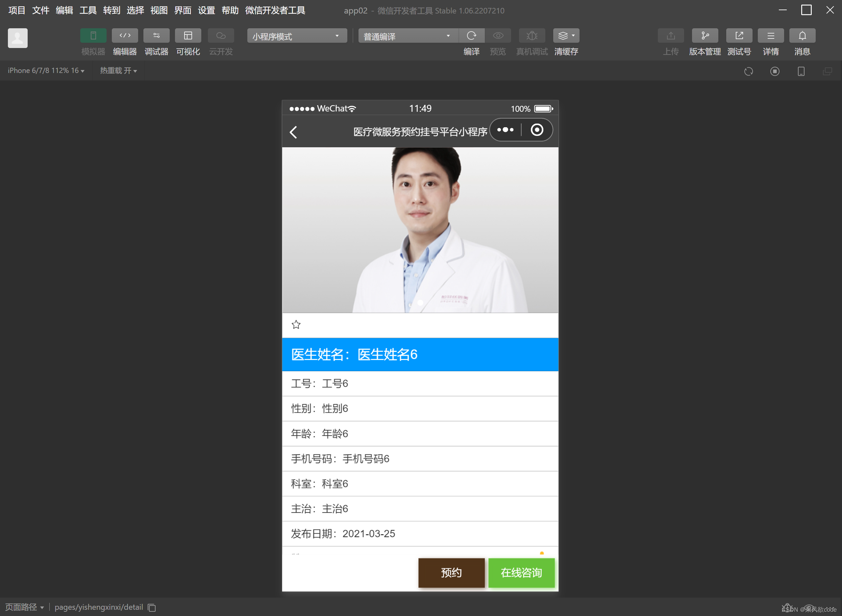The image size is (842, 616).
Task: Toggle the code editor panel button
Action: click(125, 36)
